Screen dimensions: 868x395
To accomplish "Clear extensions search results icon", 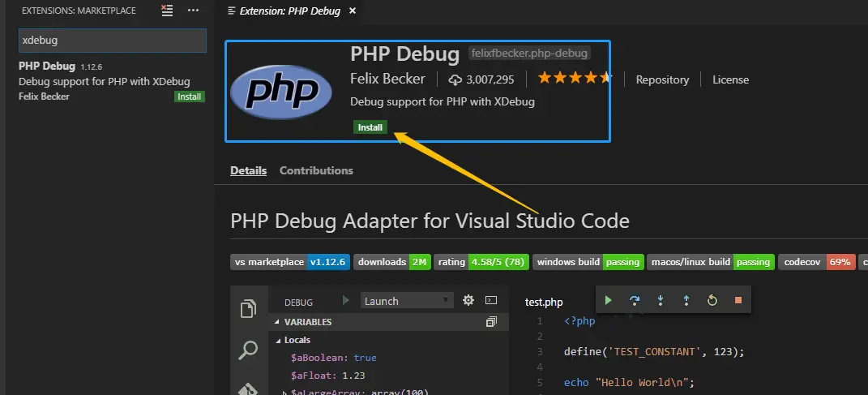I will pyautogui.click(x=167, y=10).
